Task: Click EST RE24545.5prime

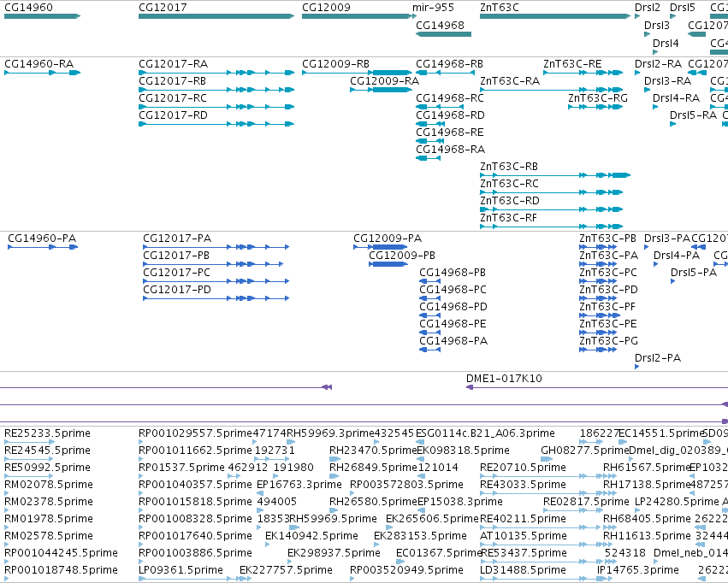Action: pyautogui.click(x=47, y=450)
